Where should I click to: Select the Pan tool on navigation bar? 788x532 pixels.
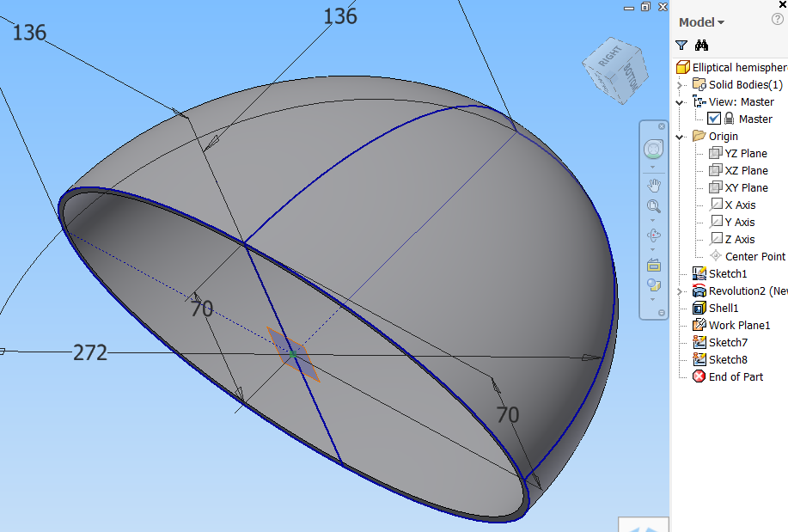tap(653, 184)
